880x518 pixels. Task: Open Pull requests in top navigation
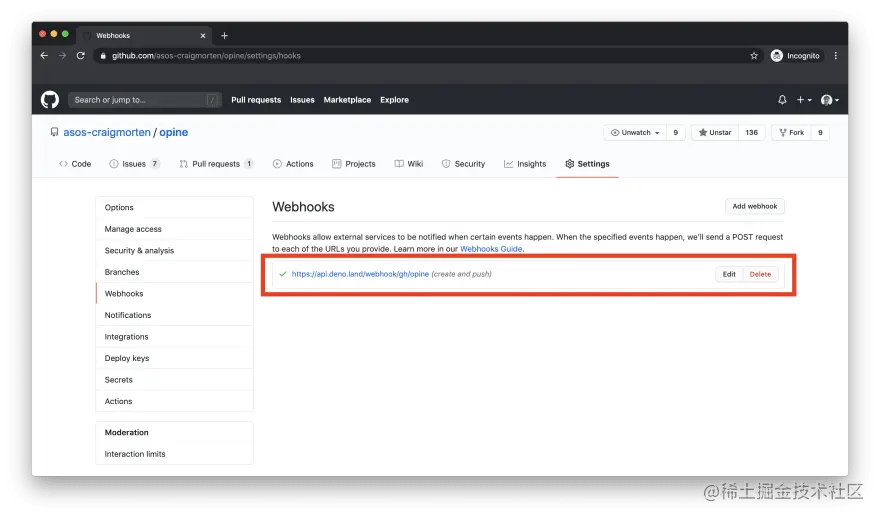point(256,100)
